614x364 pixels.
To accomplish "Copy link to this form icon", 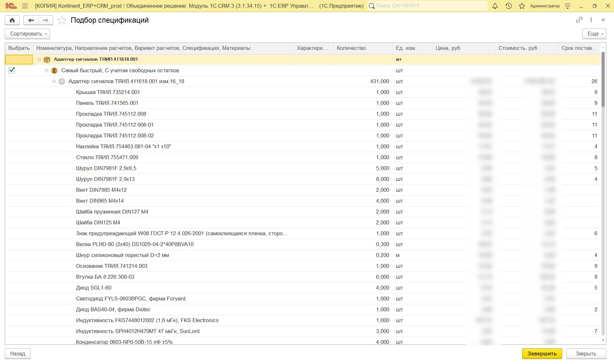I will 579,20.
